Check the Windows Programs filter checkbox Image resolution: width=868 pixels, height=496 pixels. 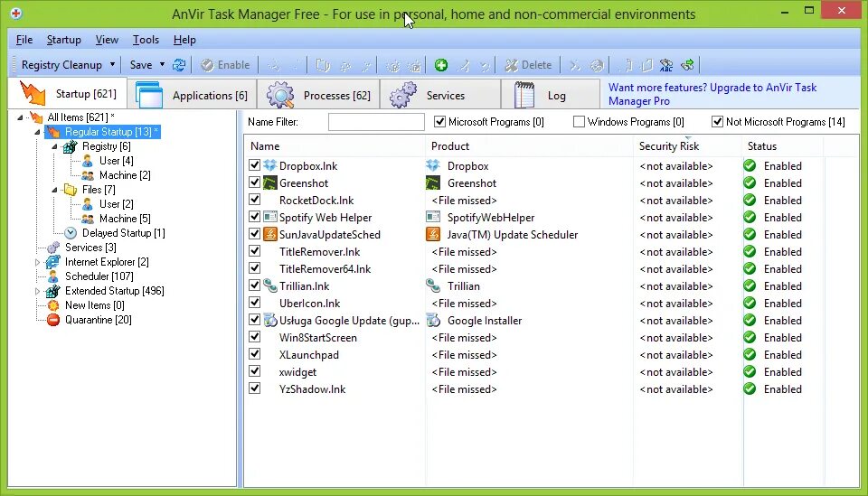(579, 121)
